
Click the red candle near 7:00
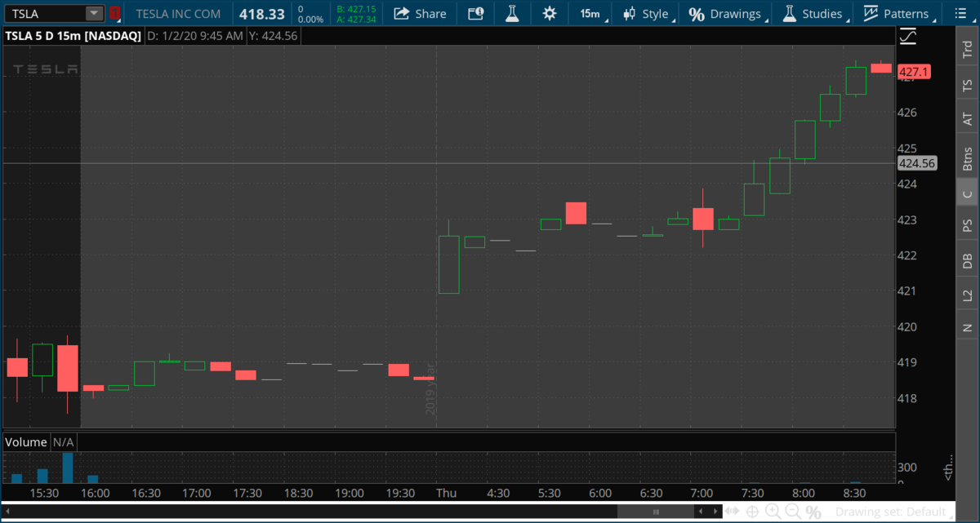[x=703, y=219]
